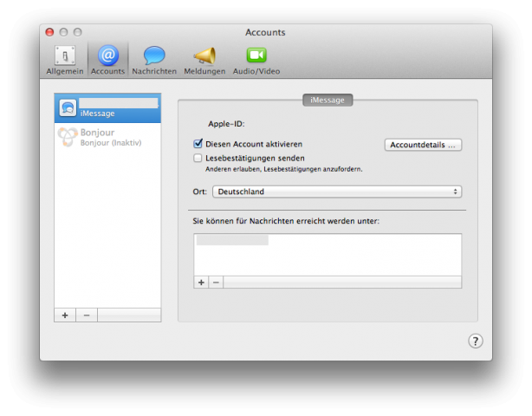Uncheck Diesen Account aktivieren
532x416 pixels.
tap(198, 144)
